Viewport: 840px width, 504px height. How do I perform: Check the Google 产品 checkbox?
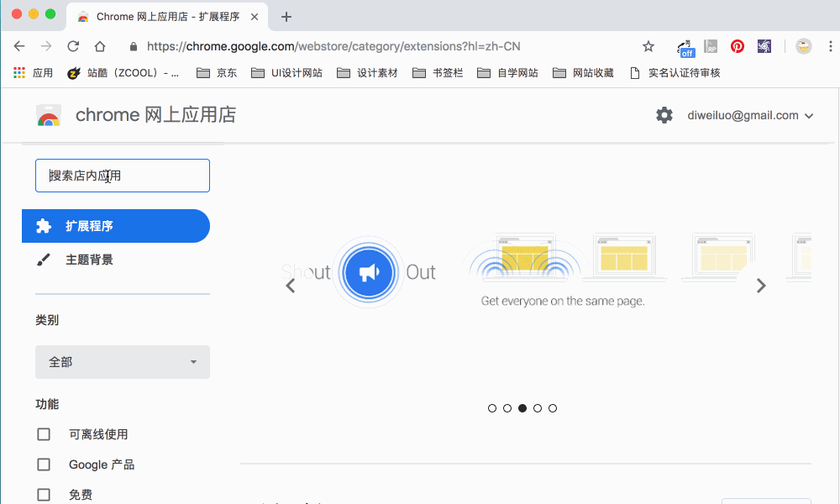point(44,465)
